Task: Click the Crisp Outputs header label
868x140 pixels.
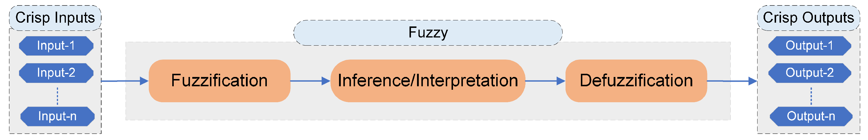Action: [x=808, y=17]
